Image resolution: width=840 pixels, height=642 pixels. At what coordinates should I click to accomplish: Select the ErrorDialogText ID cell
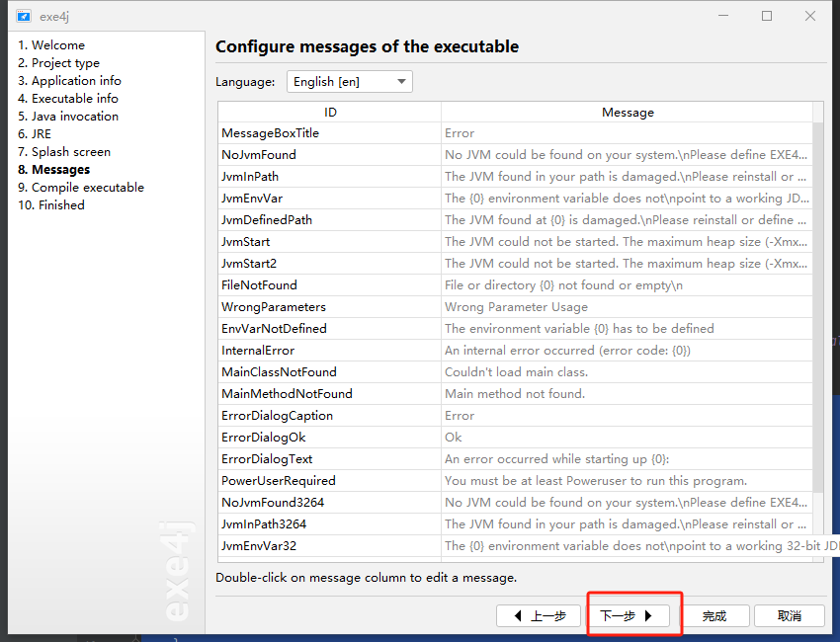click(x=329, y=459)
